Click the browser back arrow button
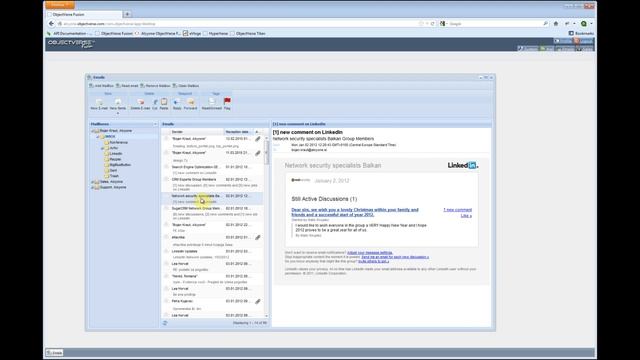The image size is (640, 360). (51, 24)
